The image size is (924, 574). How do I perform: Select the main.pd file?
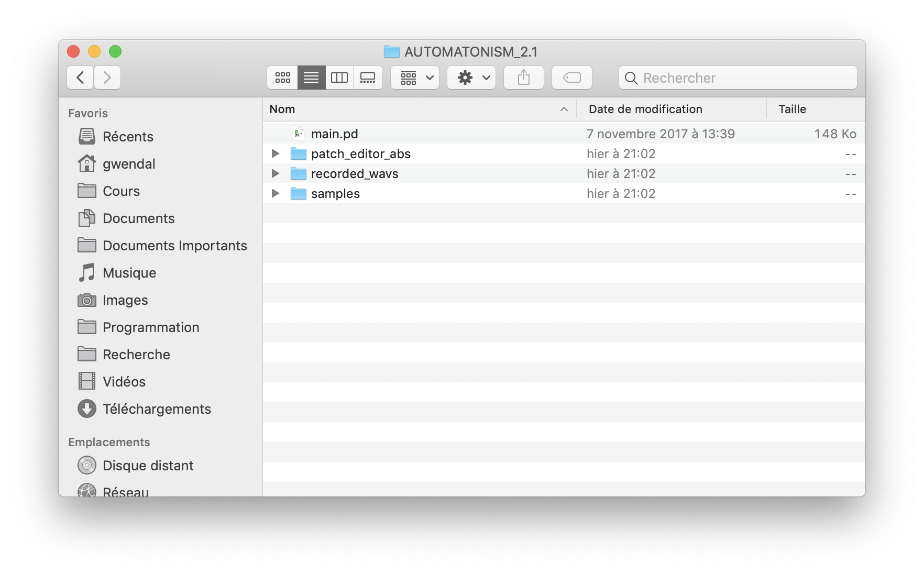[x=564, y=134]
